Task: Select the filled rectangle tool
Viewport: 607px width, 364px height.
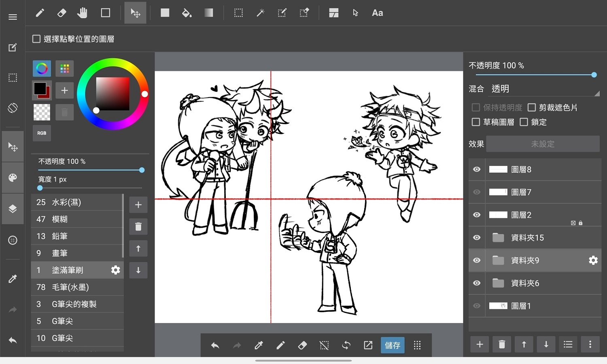Action: [165, 13]
